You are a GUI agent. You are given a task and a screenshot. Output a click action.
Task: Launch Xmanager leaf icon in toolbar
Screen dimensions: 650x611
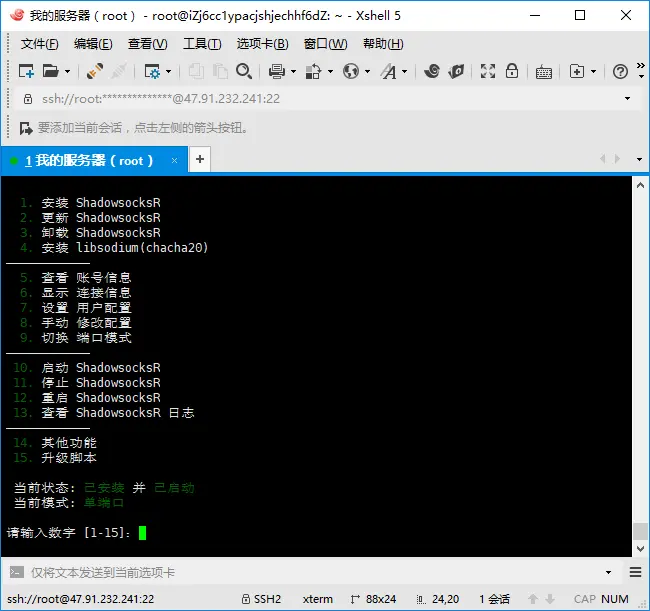[x=456, y=71]
